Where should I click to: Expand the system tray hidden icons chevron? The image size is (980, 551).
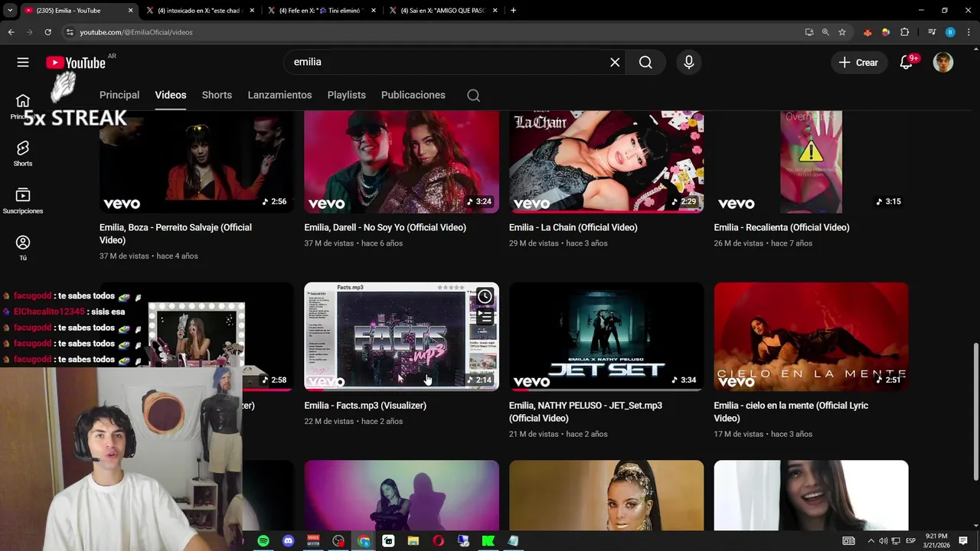tap(871, 541)
